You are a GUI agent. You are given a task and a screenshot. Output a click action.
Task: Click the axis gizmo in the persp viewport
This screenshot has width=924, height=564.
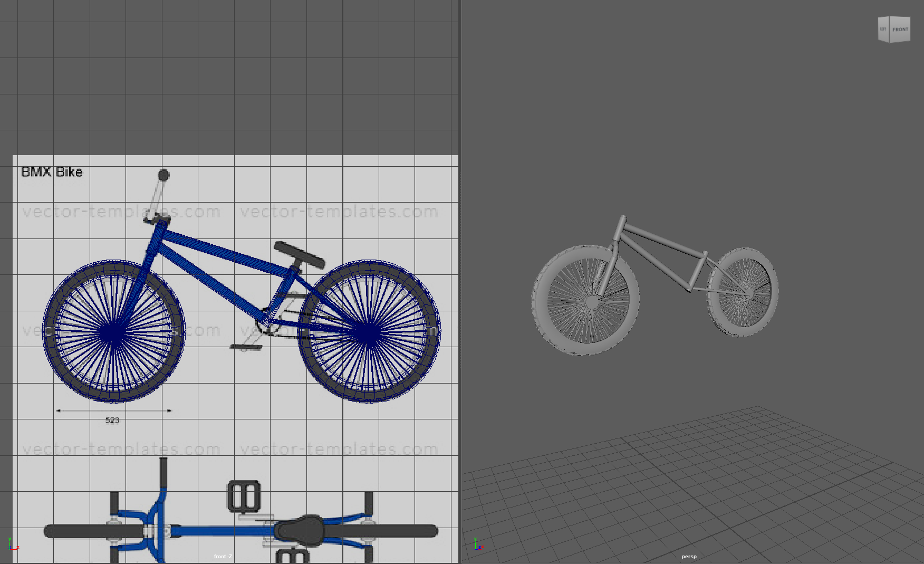478,544
